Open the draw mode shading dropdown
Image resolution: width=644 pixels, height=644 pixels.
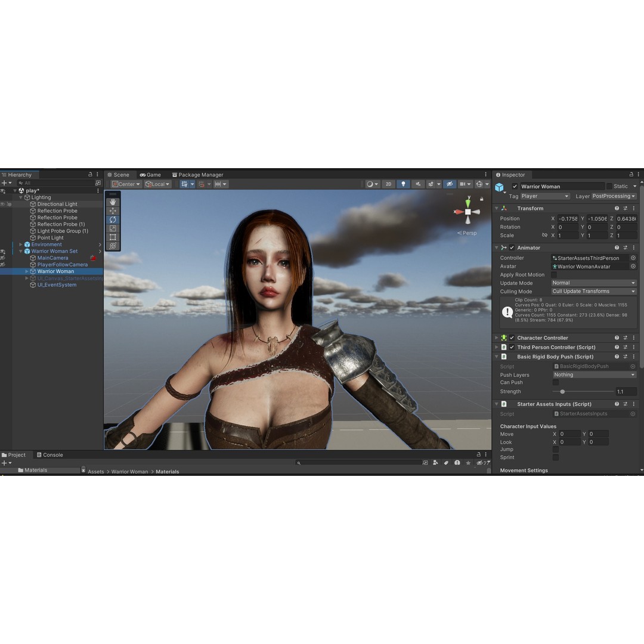(372, 184)
